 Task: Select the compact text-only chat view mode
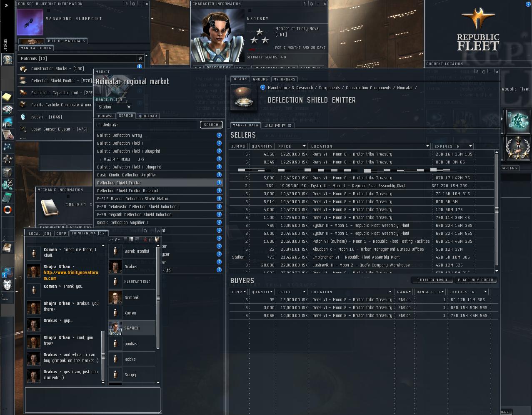pos(125,239)
